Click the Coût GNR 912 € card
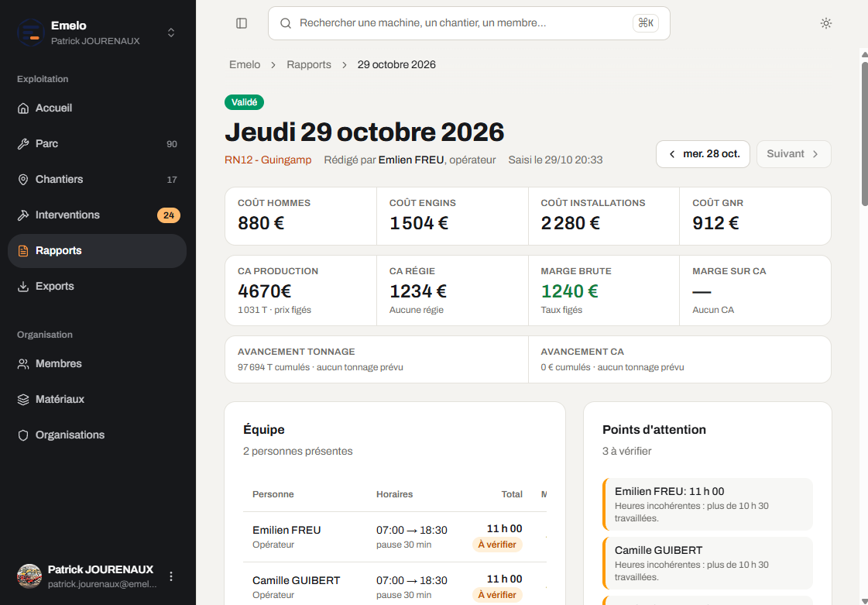 coord(755,216)
